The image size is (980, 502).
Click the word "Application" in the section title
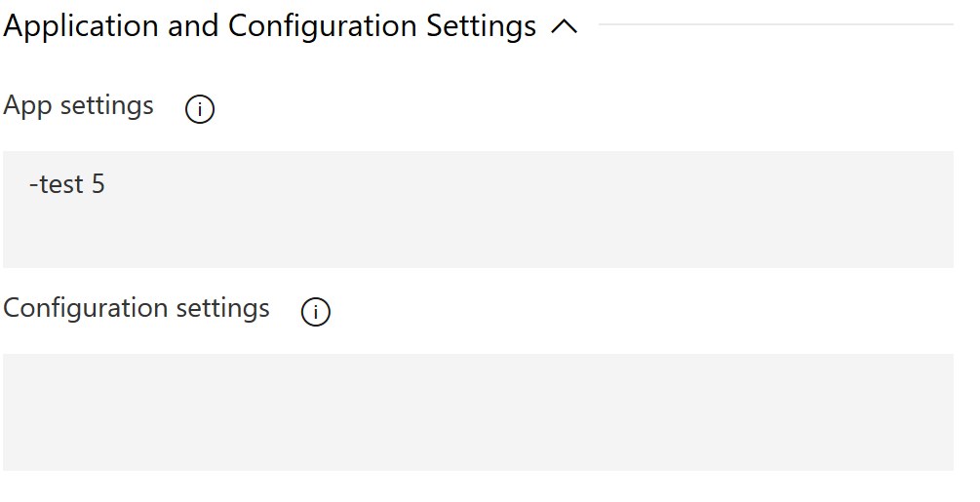[82, 26]
